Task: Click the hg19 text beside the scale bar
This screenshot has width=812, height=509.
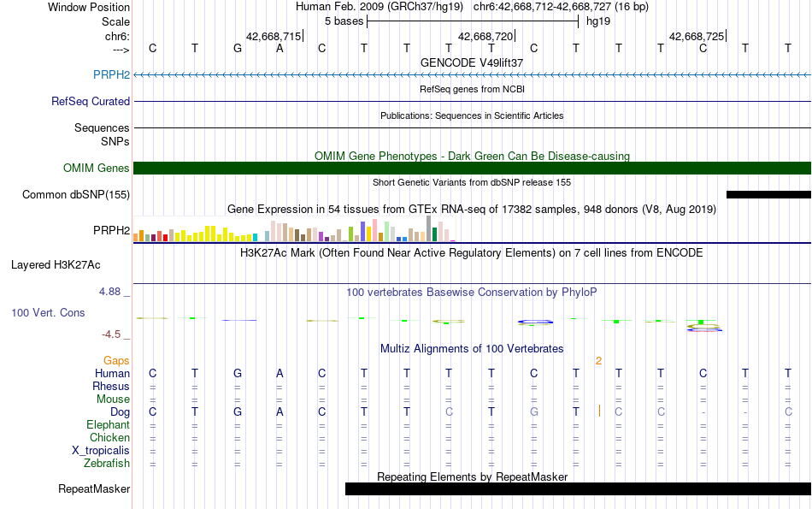Action: [598, 21]
